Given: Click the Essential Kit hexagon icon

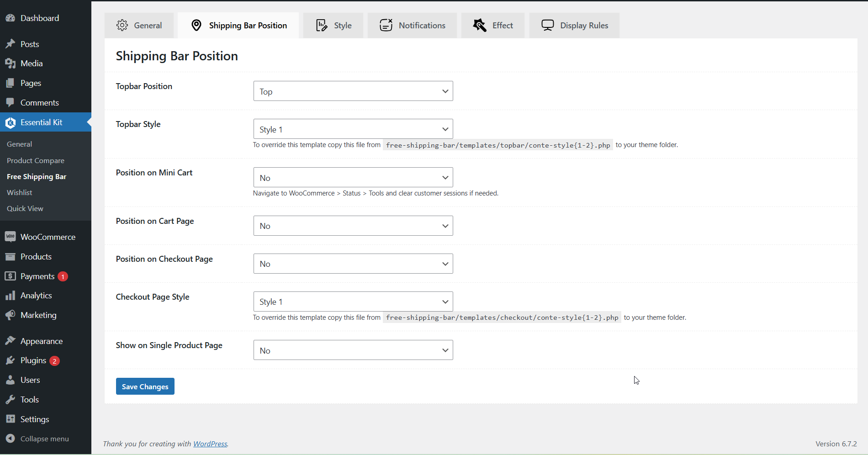Looking at the screenshot, I should (x=10, y=122).
